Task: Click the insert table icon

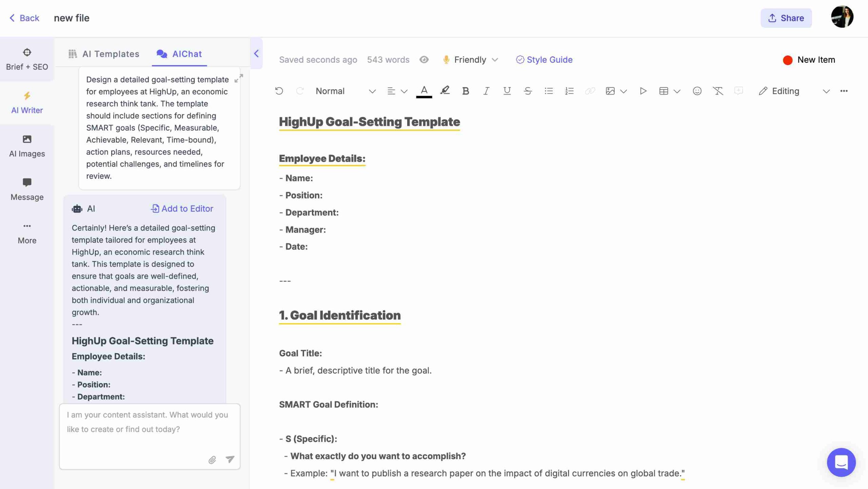Action: [x=664, y=91]
